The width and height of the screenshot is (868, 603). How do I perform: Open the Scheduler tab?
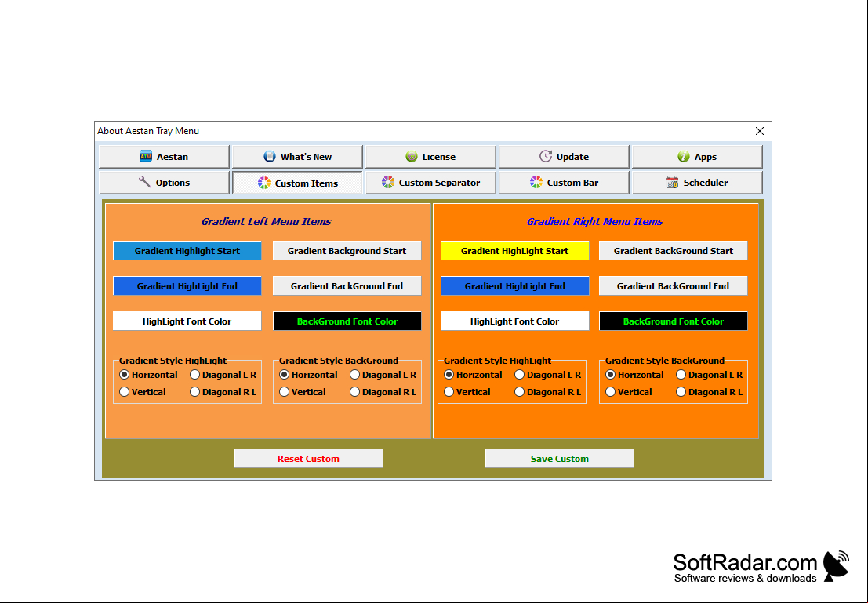coord(697,182)
